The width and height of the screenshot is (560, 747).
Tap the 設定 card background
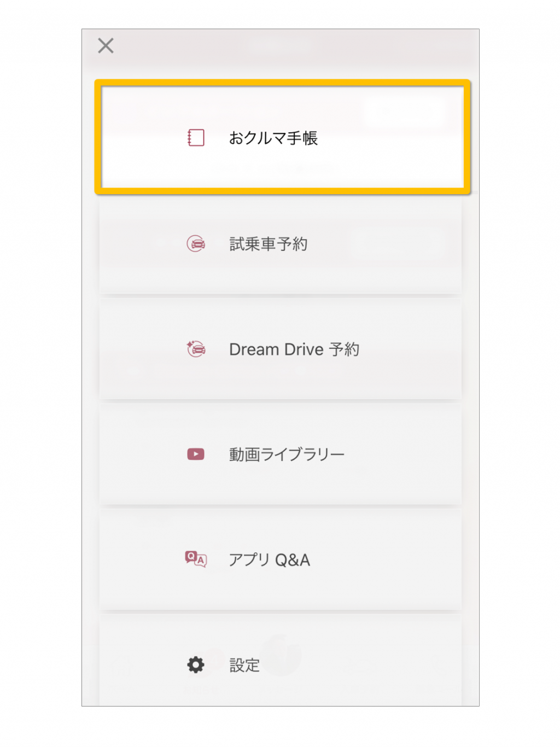click(280, 660)
